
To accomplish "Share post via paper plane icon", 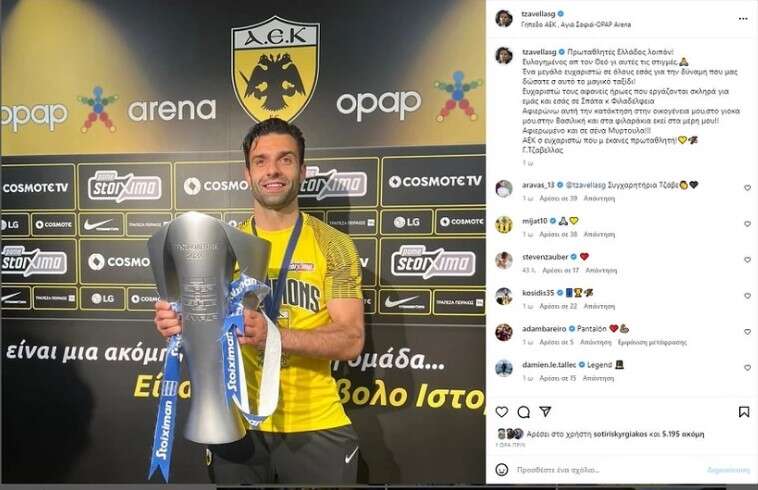I will point(545,412).
